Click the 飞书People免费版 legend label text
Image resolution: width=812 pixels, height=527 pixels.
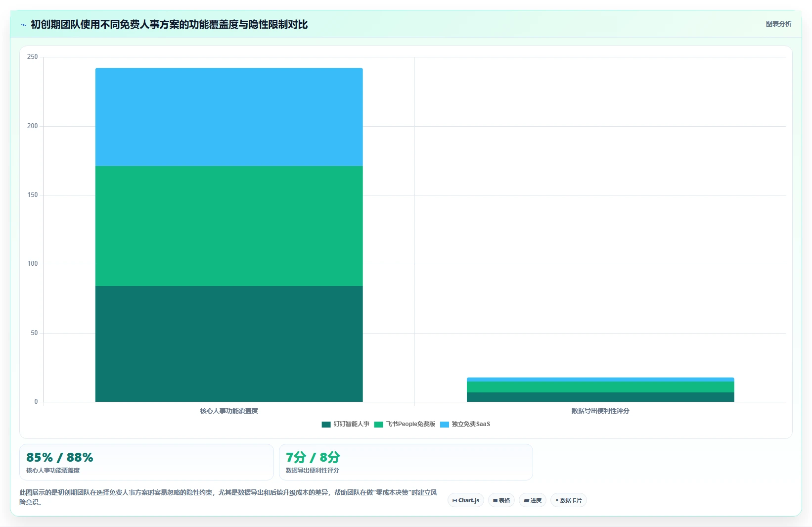[x=410, y=424]
